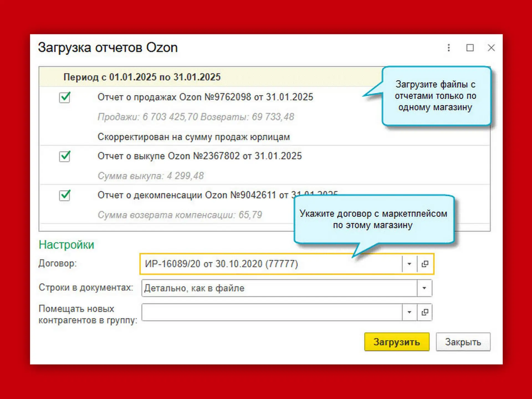Maximize the Загрузка отчетов Ozon window

pyautogui.click(x=470, y=48)
